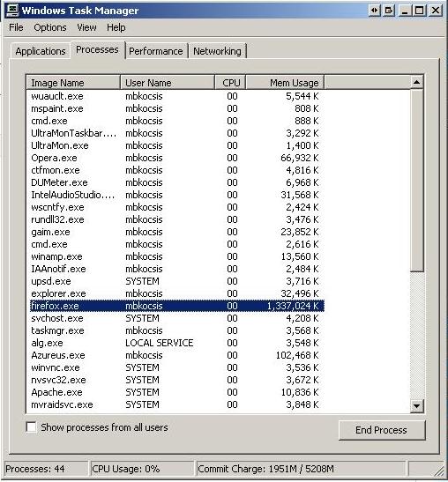Viewport: 448px width, 482px height.
Task: Click the Task Manager title bar icon
Action: pyautogui.click(x=12, y=10)
